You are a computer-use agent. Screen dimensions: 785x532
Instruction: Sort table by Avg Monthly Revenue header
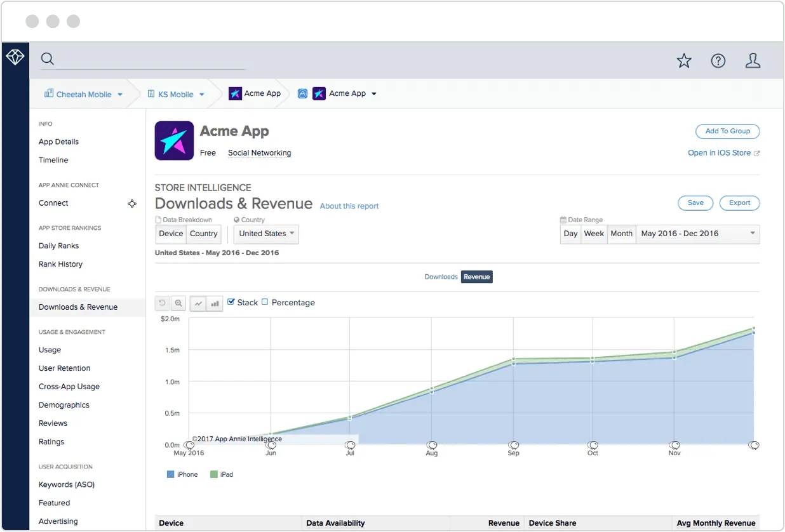pyautogui.click(x=716, y=524)
